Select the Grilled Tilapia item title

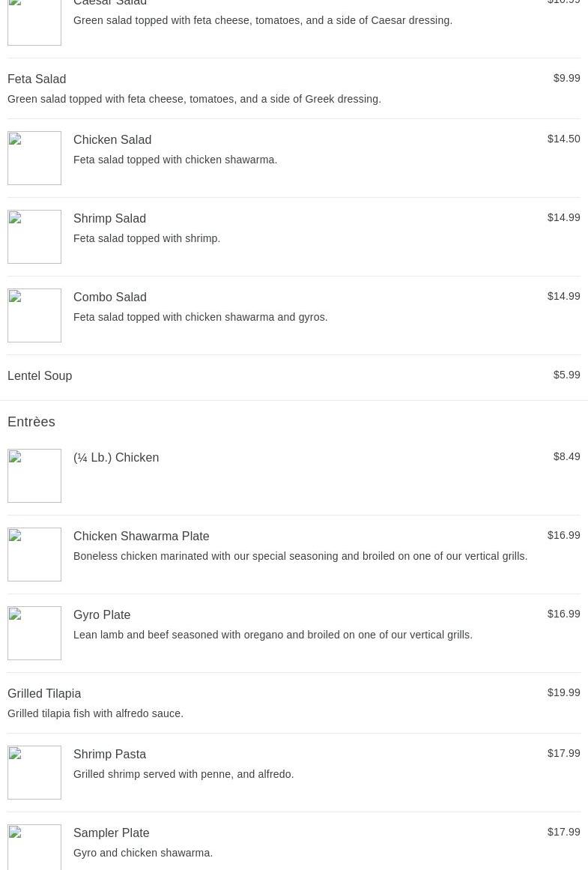click(x=44, y=693)
